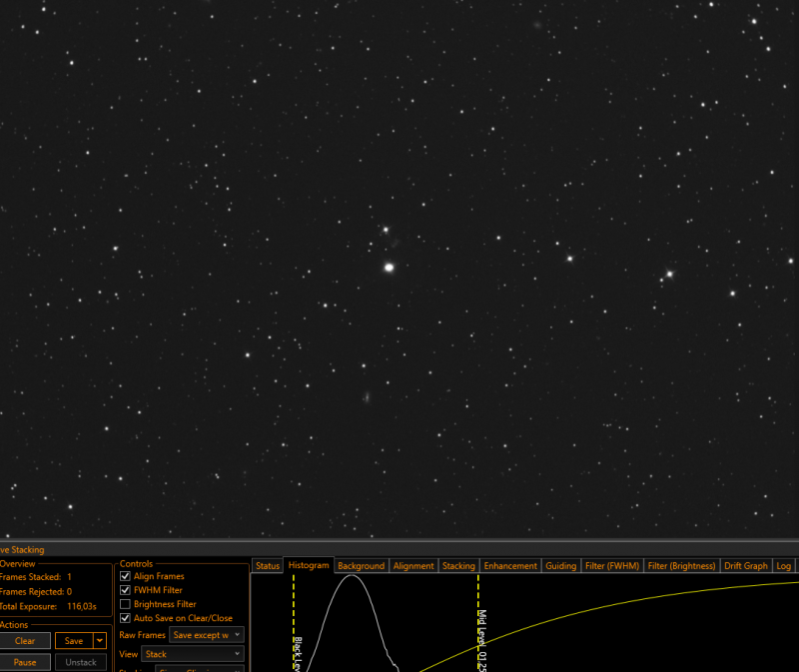Viewport: 799px width, 672px height.
Task: Open the View Stack dropdown
Action: click(192, 654)
